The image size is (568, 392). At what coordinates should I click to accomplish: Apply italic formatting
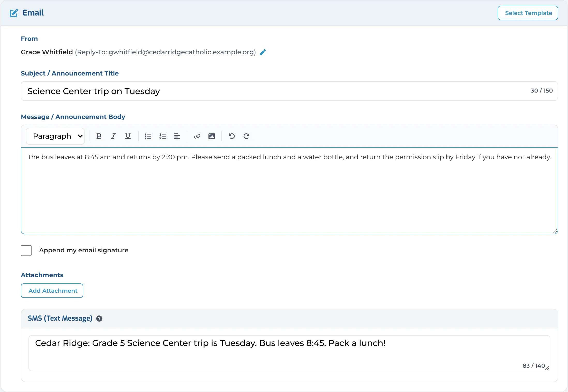point(113,136)
